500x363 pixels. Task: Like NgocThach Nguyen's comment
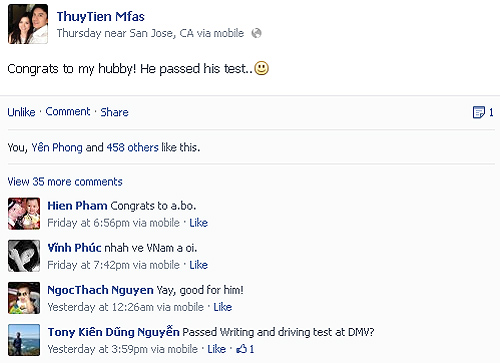[223, 307]
